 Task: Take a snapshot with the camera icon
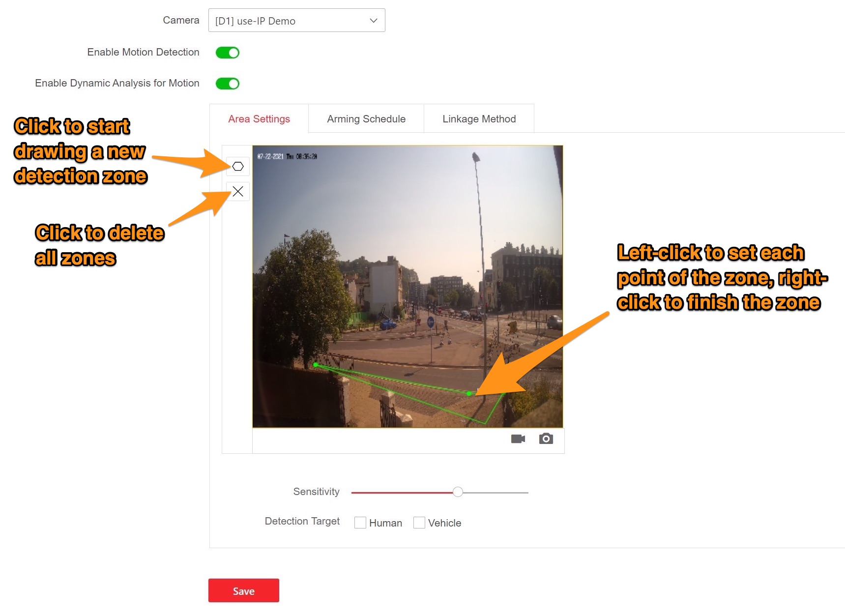click(546, 439)
